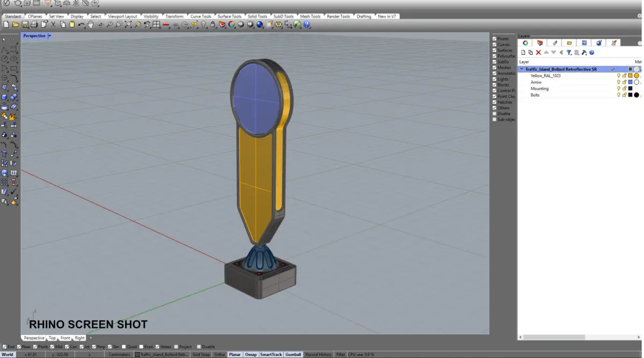Click the blue Render sphere icon
644x358 pixels.
(x=259, y=25)
